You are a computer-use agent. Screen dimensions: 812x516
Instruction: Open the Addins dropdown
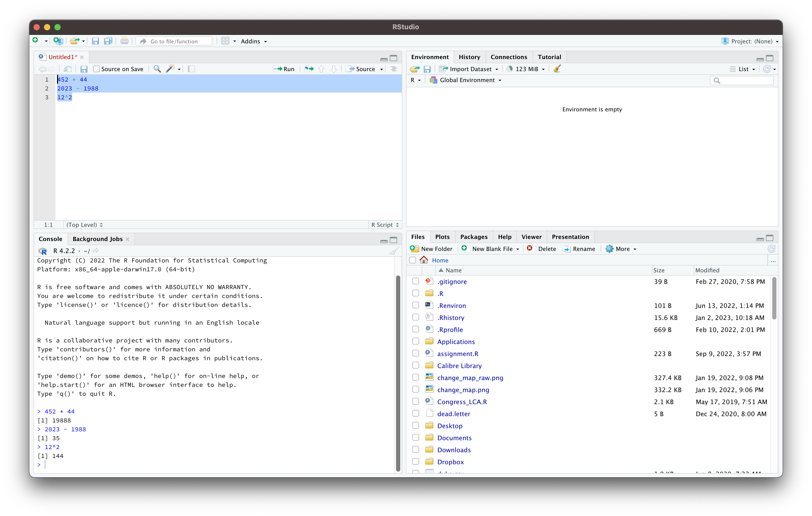[x=253, y=41]
